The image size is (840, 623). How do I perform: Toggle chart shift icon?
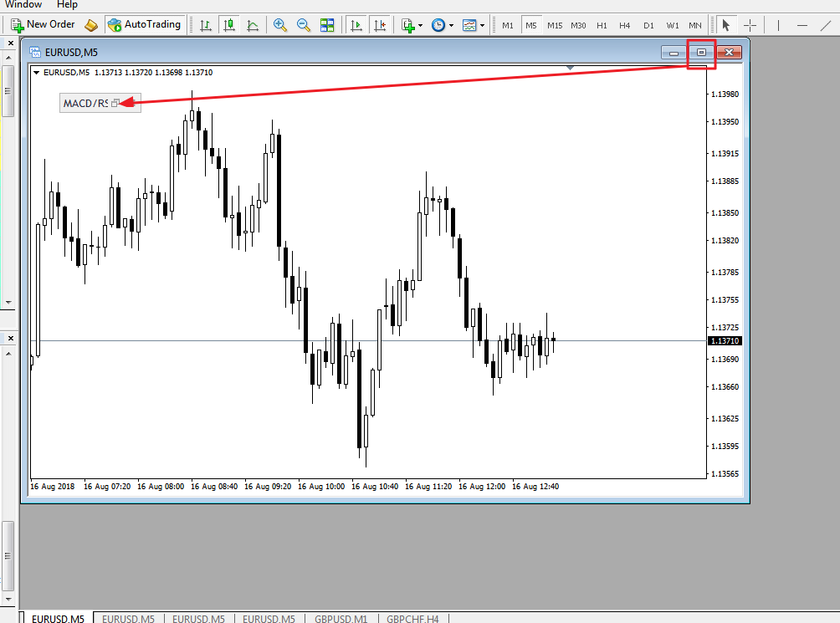380,25
